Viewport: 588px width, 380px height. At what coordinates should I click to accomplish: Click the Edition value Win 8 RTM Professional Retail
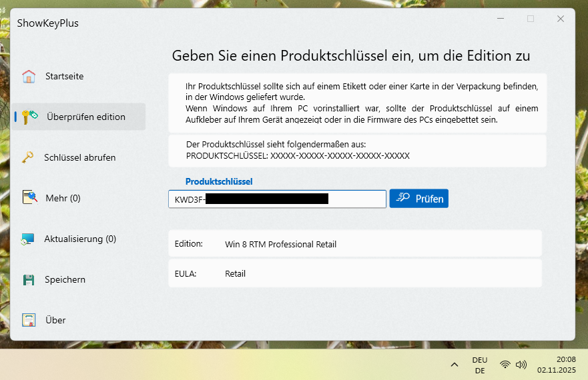280,245
